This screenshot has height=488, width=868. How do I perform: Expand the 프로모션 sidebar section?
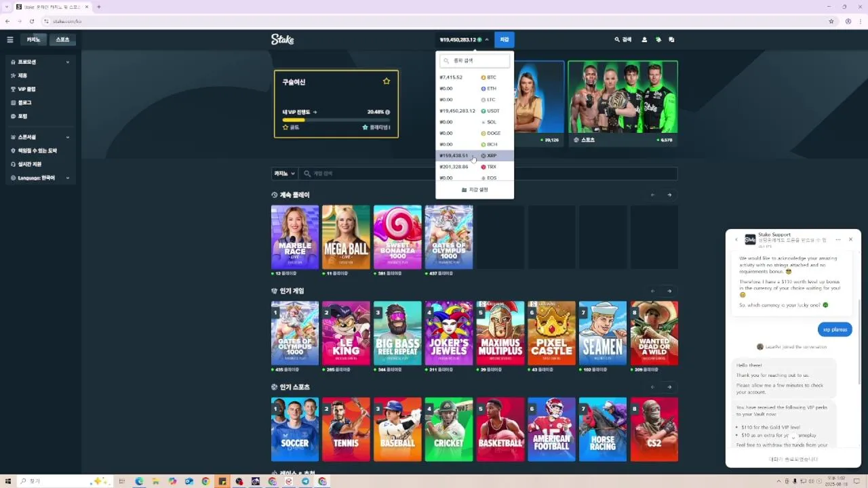pyautogui.click(x=40, y=62)
